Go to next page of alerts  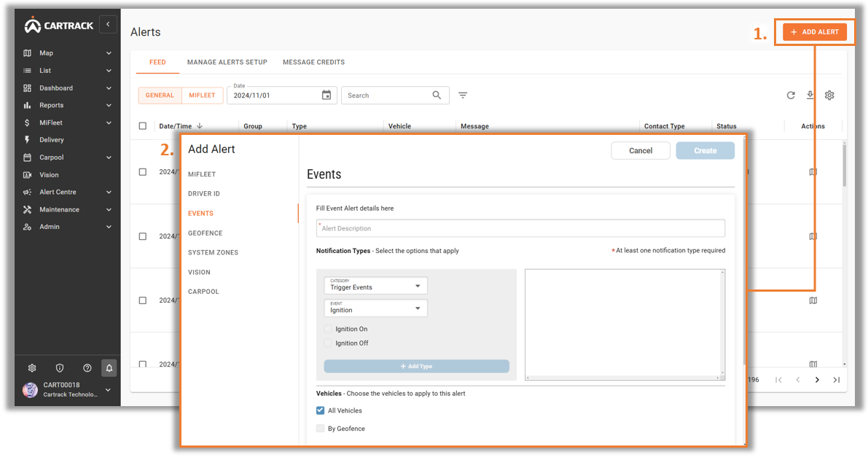click(x=817, y=380)
